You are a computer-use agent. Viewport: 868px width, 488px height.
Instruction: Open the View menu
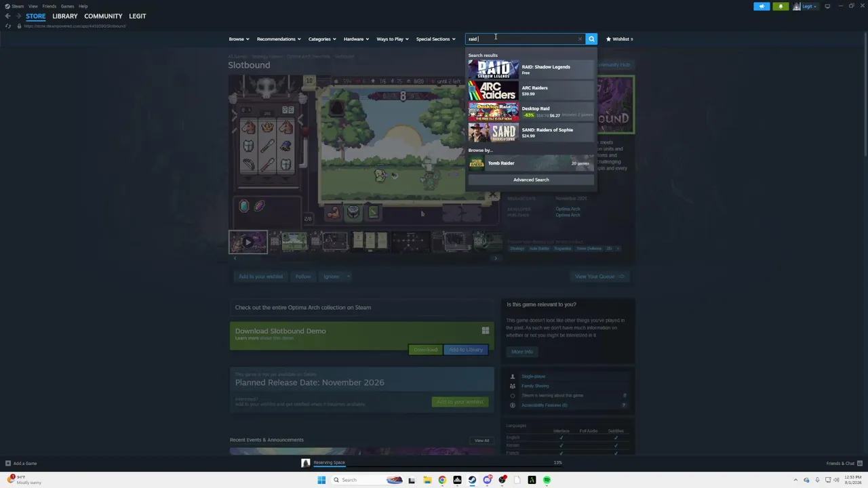33,6
